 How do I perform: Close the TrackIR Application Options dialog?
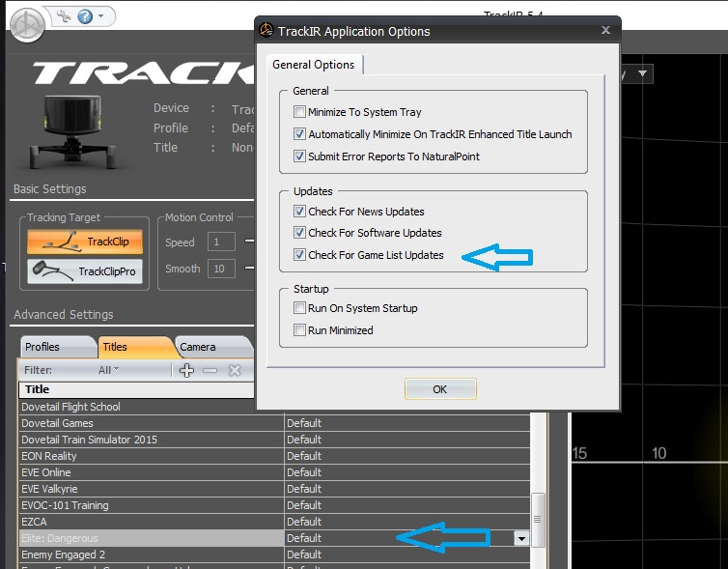tap(605, 30)
